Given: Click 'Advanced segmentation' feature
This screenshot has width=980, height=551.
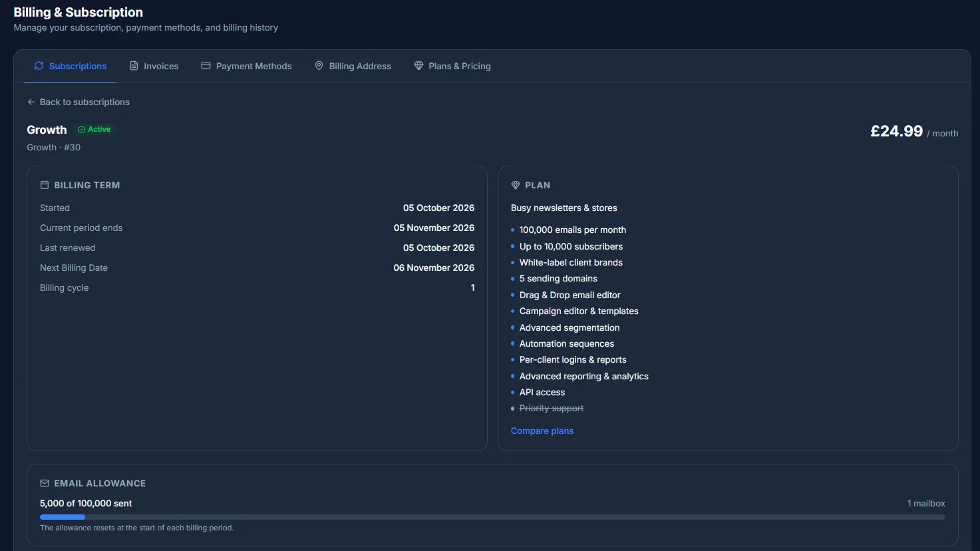Looking at the screenshot, I should [x=570, y=327].
